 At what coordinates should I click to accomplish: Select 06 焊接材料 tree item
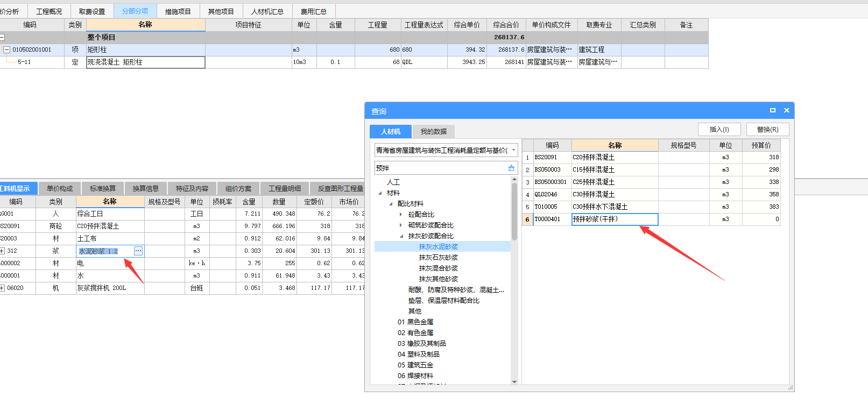click(x=415, y=376)
